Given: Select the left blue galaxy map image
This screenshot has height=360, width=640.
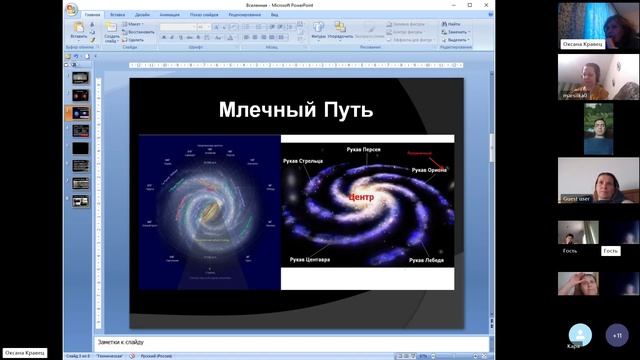Looking at the screenshot, I should tap(209, 212).
